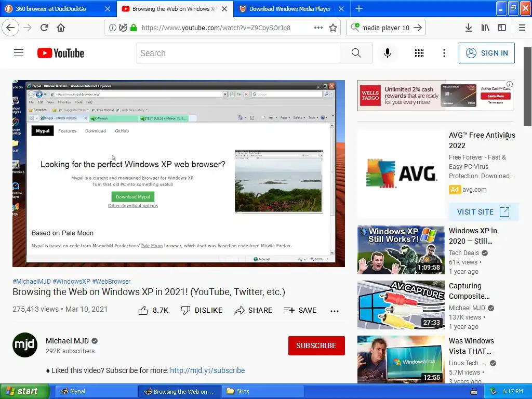Switch to the Download Windows Media Player tab
This screenshot has width=532, height=399.
coord(290,9)
